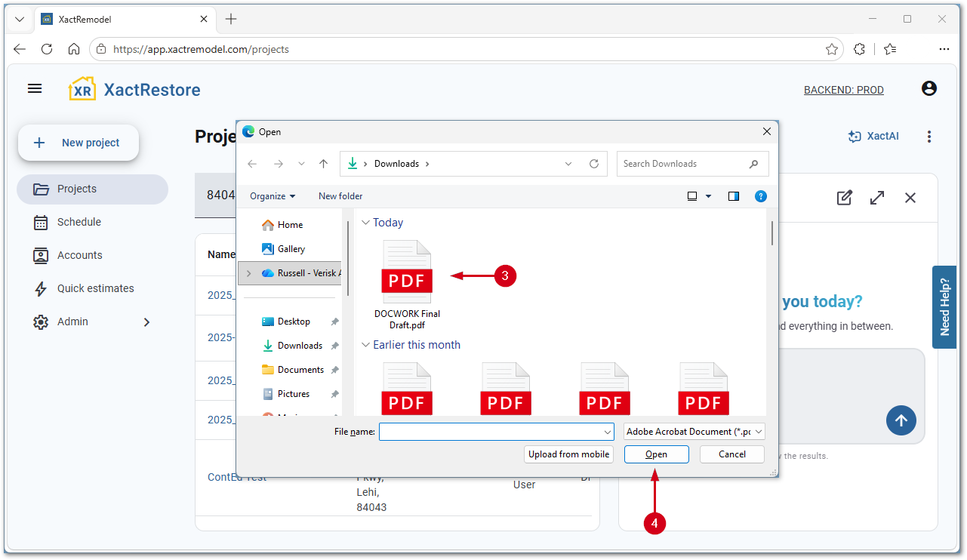Collapse the Earlier this month group
The image size is (967, 560).
365,345
